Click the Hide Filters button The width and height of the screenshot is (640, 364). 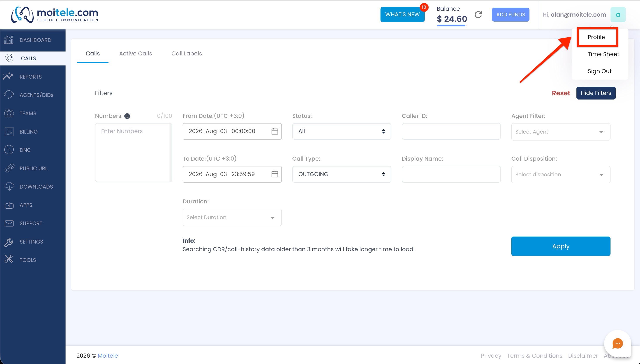point(596,93)
